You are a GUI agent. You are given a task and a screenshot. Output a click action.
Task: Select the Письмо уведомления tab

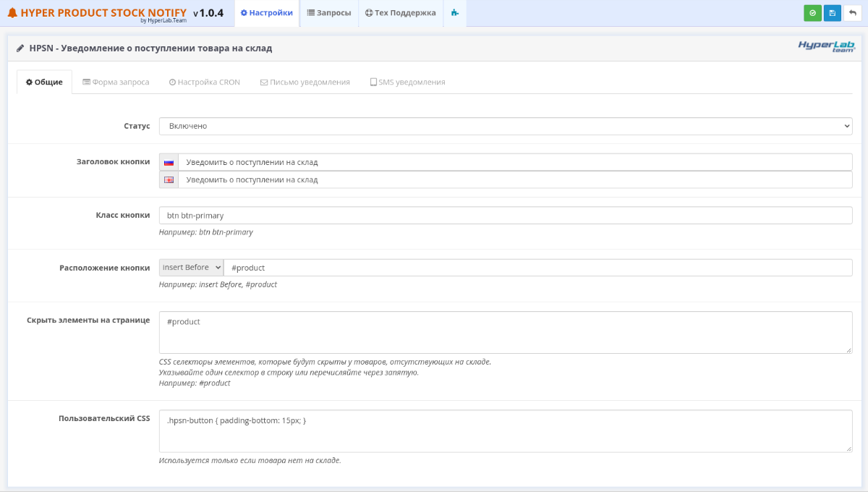point(305,82)
